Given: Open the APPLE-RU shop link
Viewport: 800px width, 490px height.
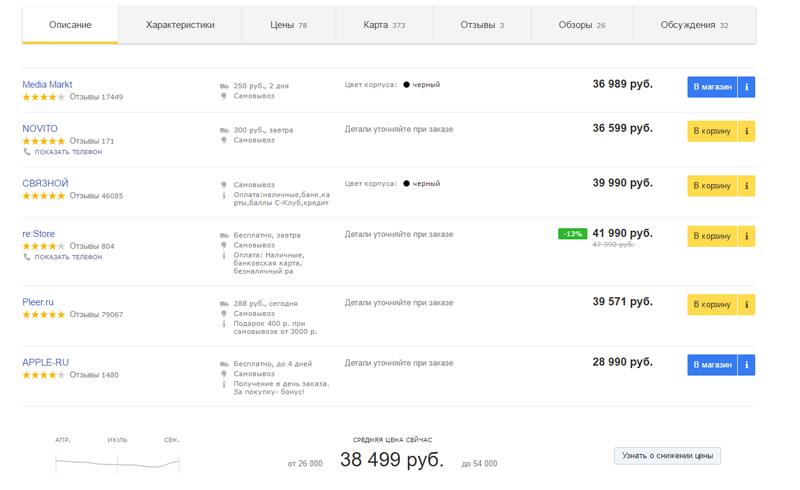Looking at the screenshot, I should pyautogui.click(x=45, y=362).
